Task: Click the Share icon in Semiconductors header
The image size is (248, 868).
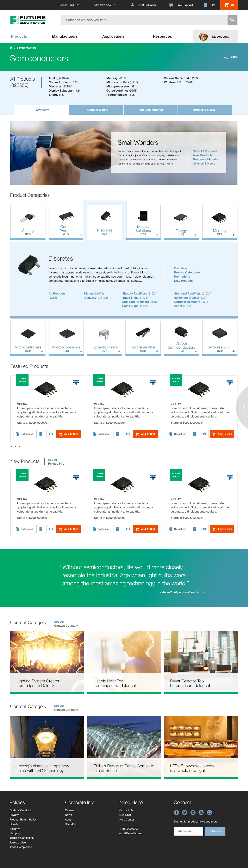Action: point(226,57)
